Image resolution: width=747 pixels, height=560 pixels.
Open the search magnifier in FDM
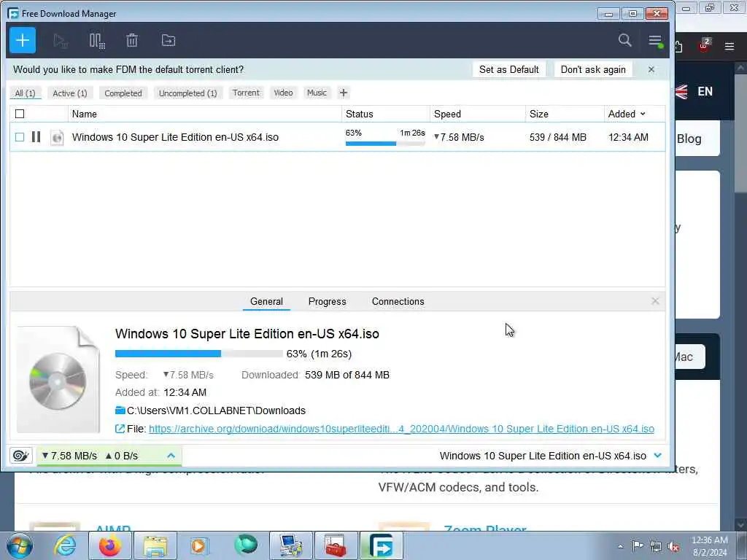pyautogui.click(x=624, y=40)
